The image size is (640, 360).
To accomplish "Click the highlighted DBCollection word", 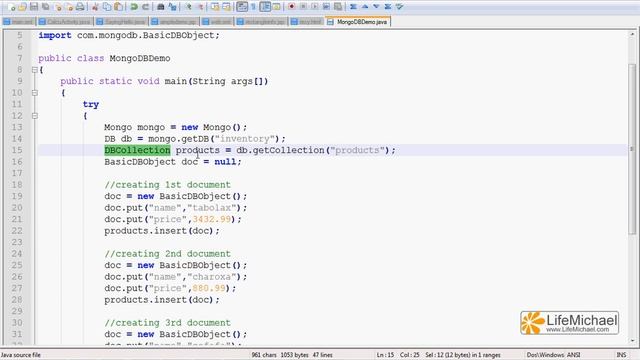I will pyautogui.click(x=137, y=150).
